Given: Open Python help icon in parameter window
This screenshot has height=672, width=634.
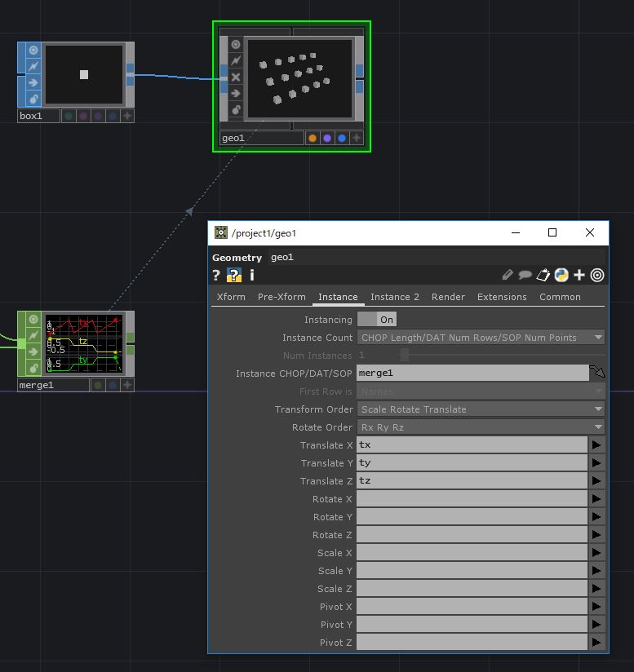Looking at the screenshot, I should (x=234, y=275).
